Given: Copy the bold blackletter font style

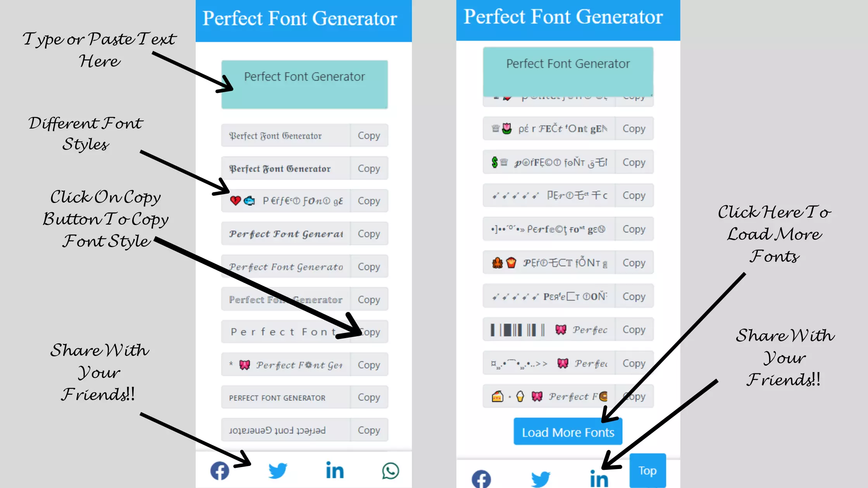Looking at the screenshot, I should (369, 168).
